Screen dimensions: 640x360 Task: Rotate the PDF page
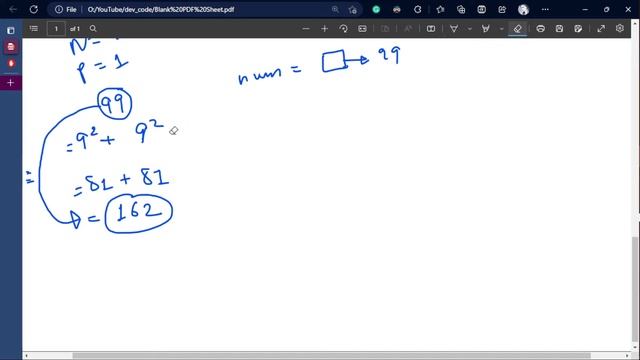(x=343, y=29)
